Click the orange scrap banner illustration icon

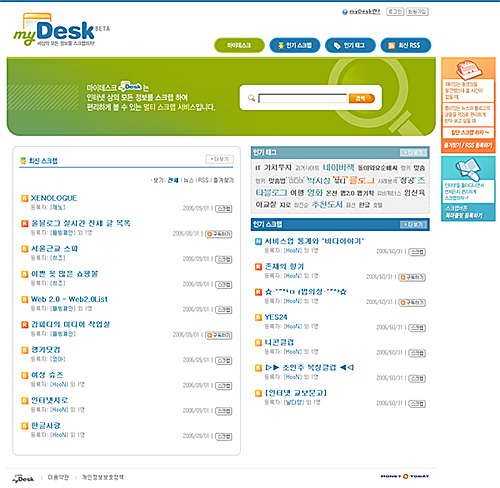(x=468, y=69)
